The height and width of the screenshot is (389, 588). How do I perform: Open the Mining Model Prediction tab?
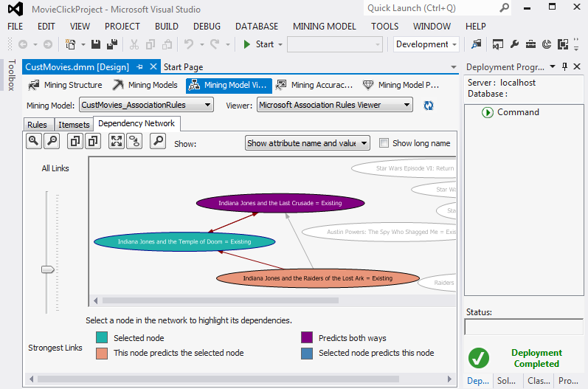pyautogui.click(x=401, y=85)
